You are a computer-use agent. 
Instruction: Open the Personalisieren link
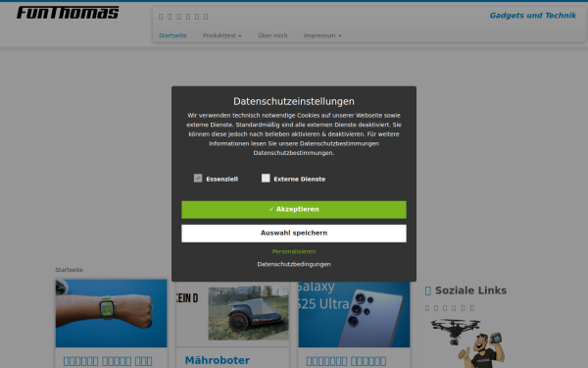coord(294,251)
